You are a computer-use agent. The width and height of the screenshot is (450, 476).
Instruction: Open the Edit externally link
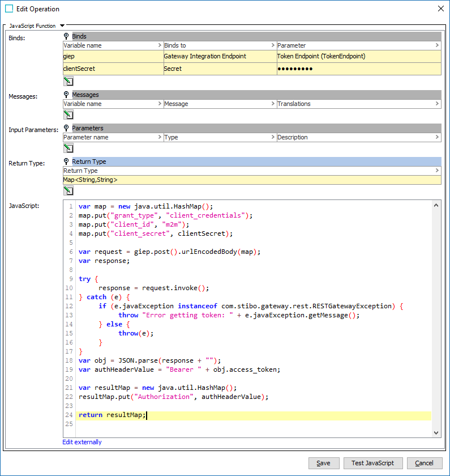[82, 442]
